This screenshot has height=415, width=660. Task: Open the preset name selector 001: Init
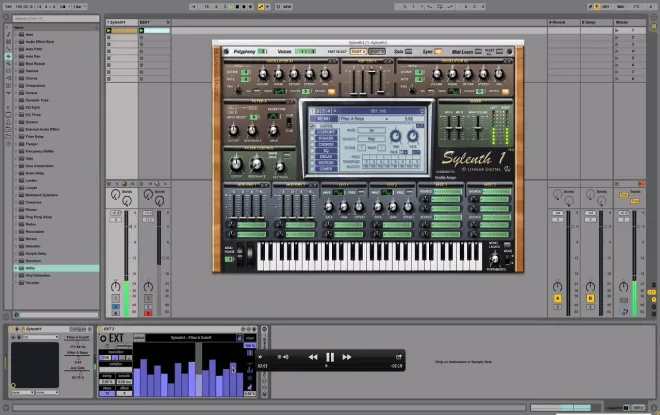[x=378, y=111]
